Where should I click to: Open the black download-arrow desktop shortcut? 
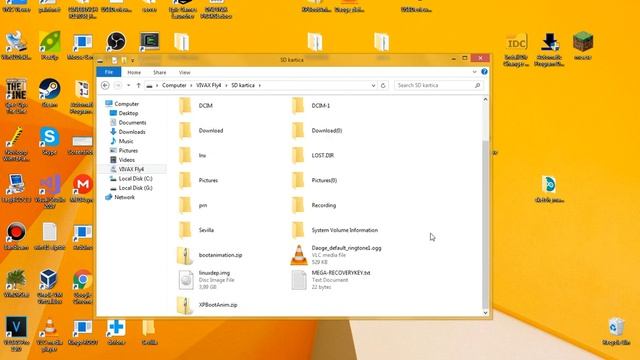549,42
